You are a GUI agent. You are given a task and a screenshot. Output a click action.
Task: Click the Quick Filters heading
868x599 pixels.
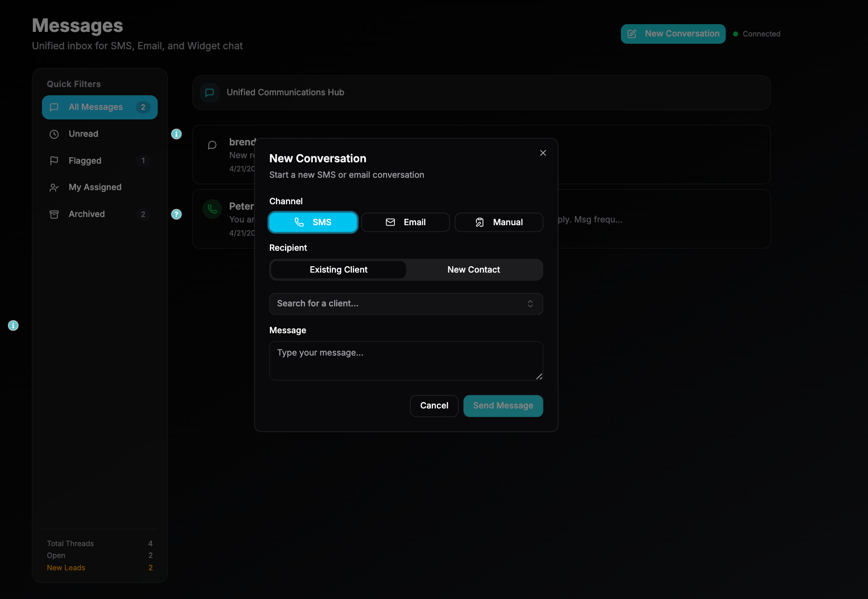74,84
